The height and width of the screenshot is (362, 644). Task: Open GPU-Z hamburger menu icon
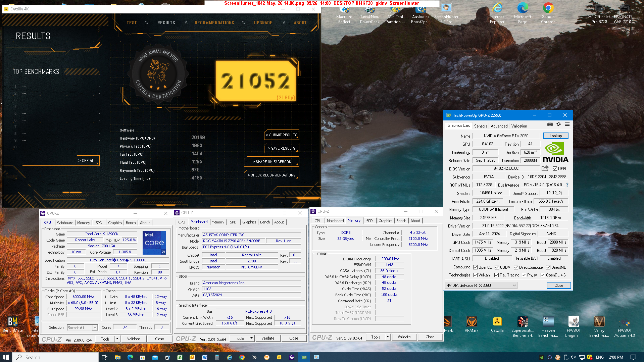point(567,124)
